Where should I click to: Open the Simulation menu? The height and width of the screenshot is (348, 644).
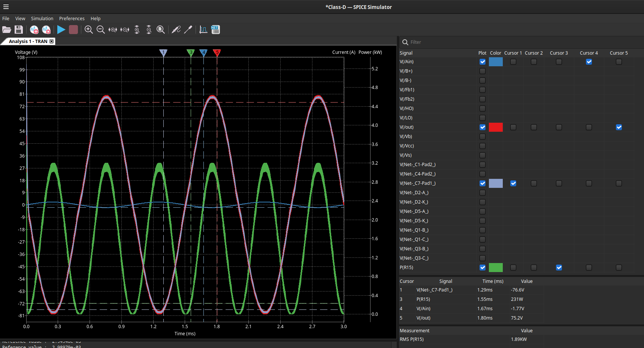tap(42, 18)
